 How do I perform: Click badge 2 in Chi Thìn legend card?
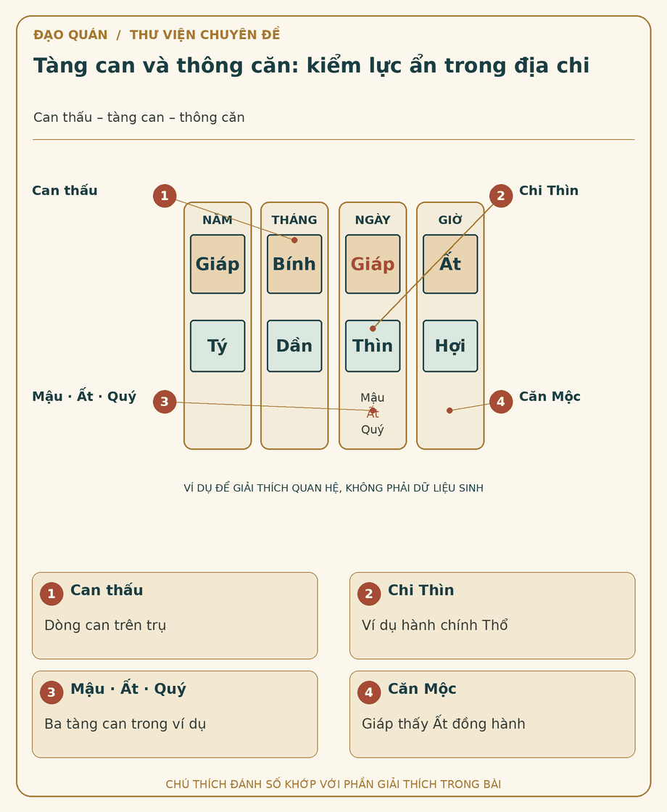click(x=369, y=594)
